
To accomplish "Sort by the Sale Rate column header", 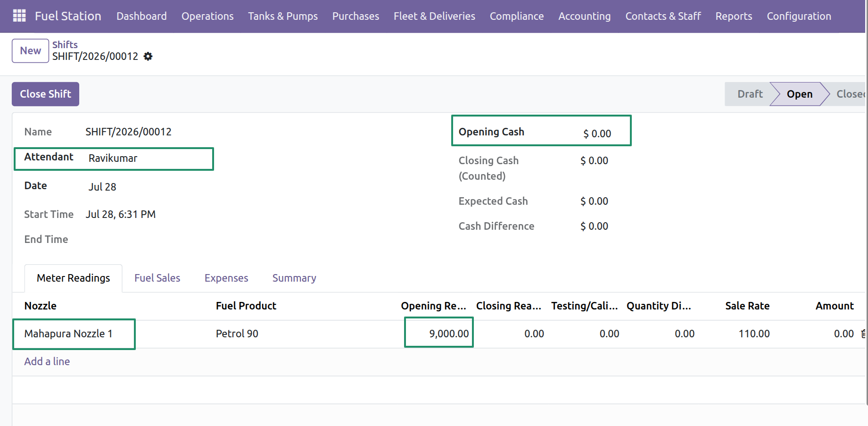I will tap(747, 306).
